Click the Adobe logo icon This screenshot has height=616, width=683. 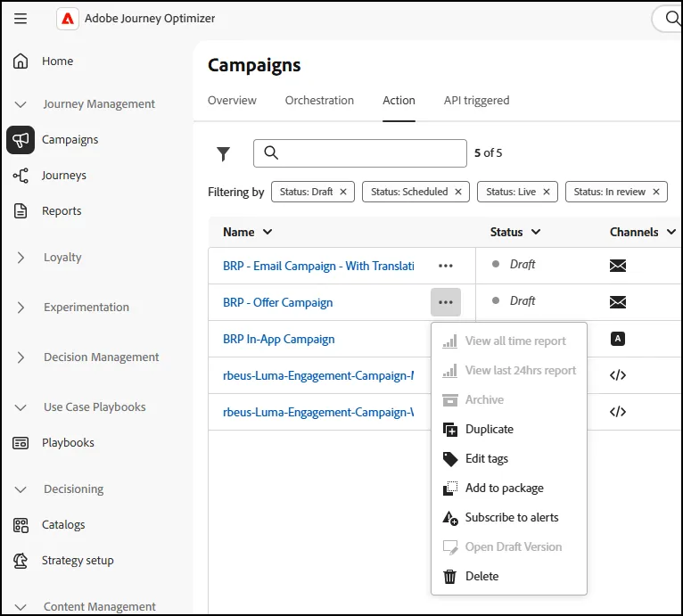68,19
